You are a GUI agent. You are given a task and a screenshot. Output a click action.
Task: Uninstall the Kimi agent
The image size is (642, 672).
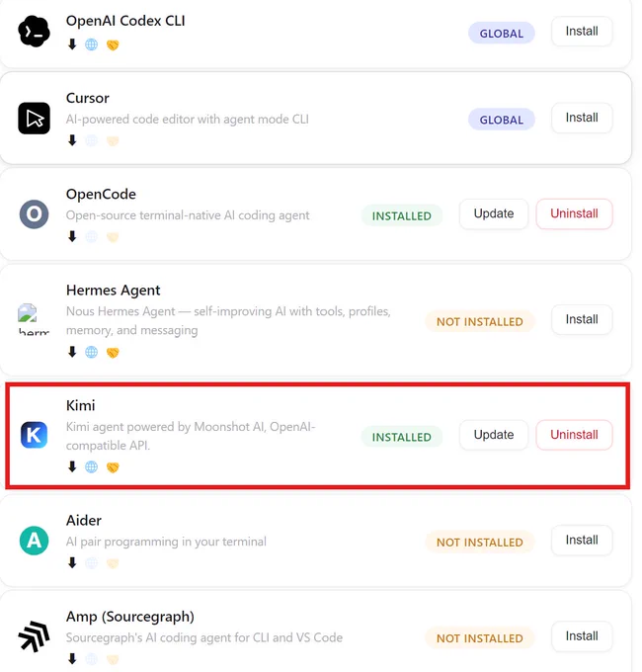tap(574, 435)
